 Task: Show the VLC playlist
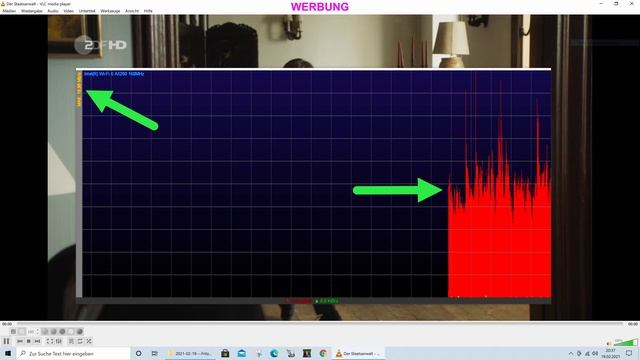coord(71,341)
